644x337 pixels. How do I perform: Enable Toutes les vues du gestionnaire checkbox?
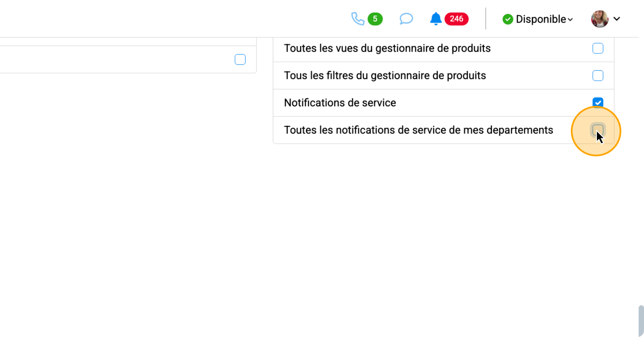pyautogui.click(x=597, y=48)
